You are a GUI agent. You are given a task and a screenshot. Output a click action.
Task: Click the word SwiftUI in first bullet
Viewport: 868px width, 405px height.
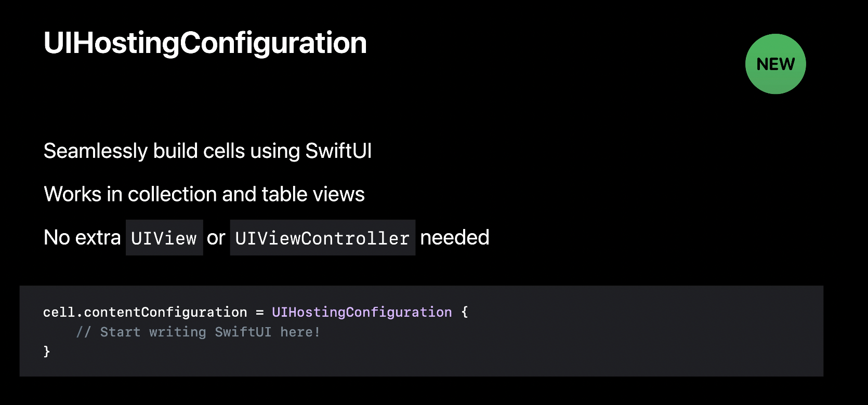(x=338, y=151)
